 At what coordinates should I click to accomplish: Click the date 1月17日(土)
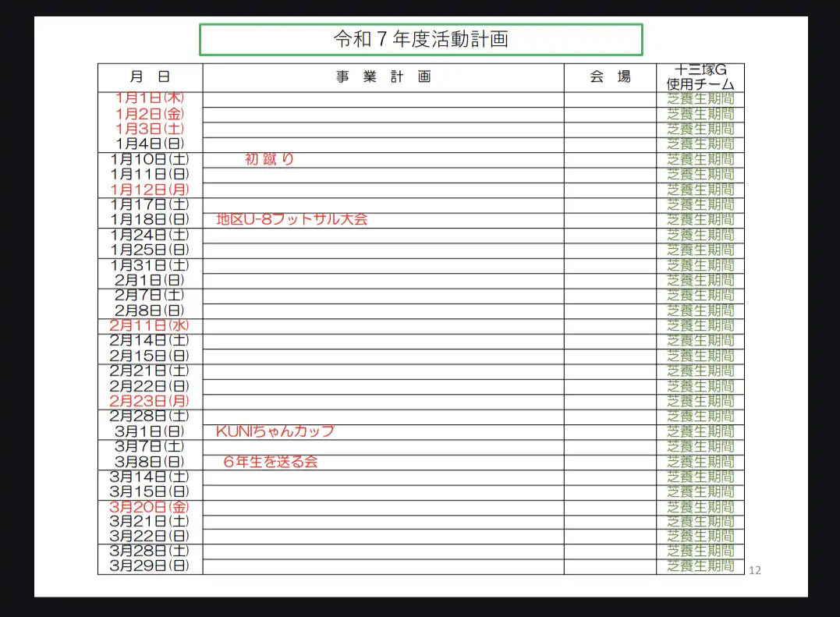pyautogui.click(x=150, y=204)
